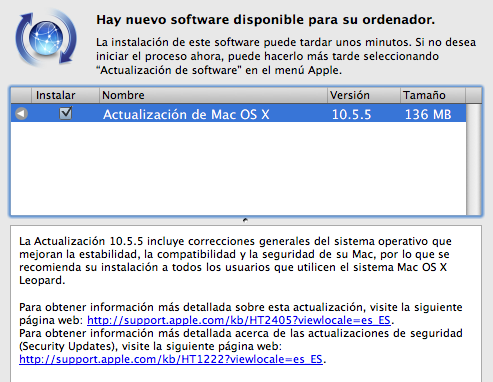
Task: Click the 136 MB size cell
Action: tap(428, 114)
